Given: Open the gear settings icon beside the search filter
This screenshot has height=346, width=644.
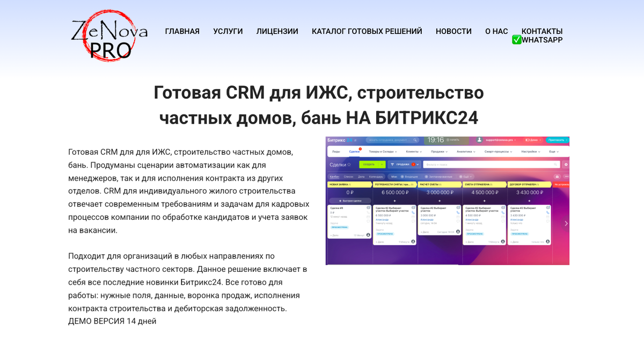Looking at the screenshot, I should point(566,164).
